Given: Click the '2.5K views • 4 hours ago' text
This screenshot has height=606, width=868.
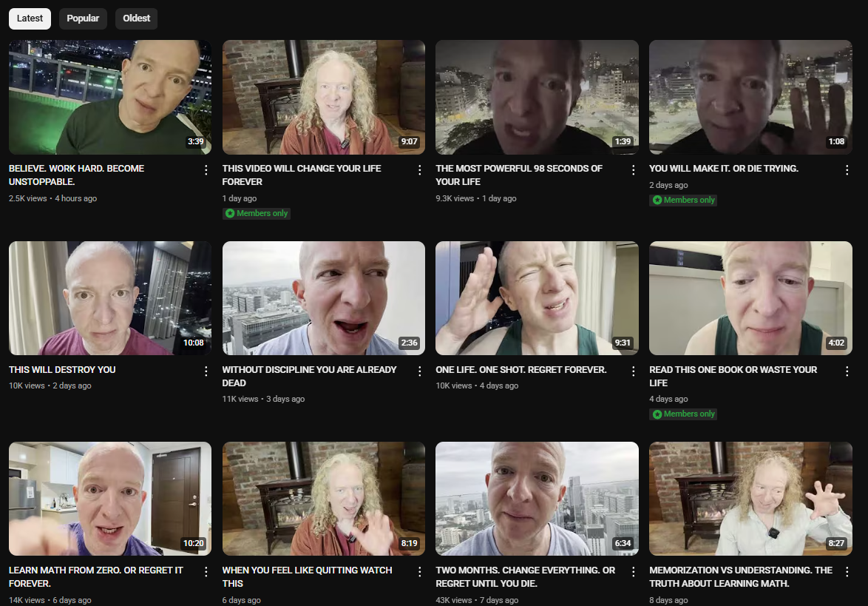Looking at the screenshot, I should pyautogui.click(x=52, y=198).
